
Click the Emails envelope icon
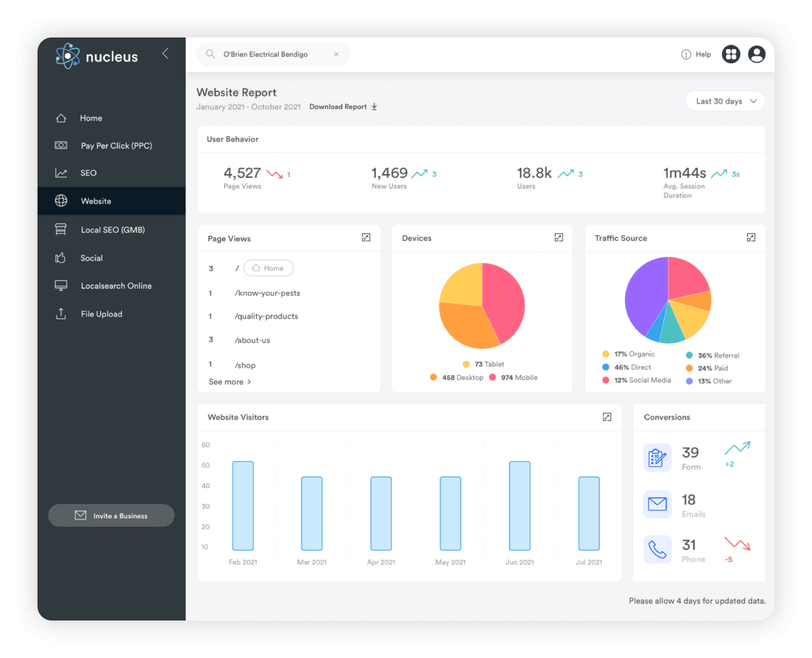[x=657, y=504]
